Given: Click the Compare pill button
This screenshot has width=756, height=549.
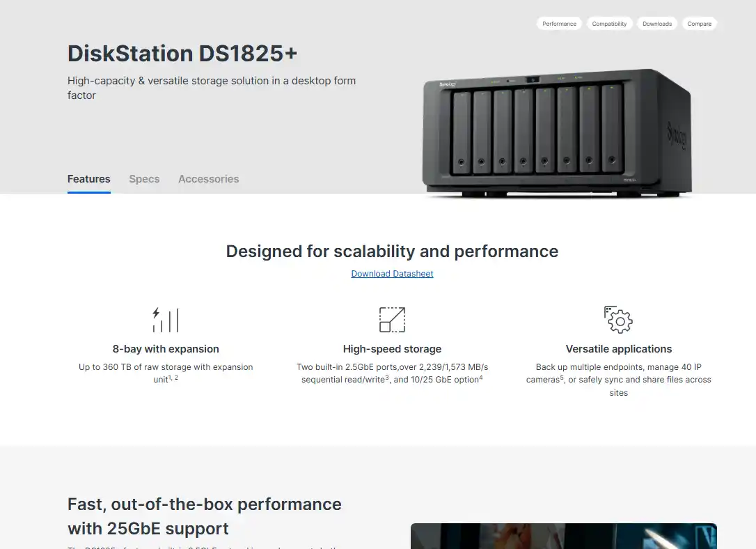Looking at the screenshot, I should tap(700, 24).
